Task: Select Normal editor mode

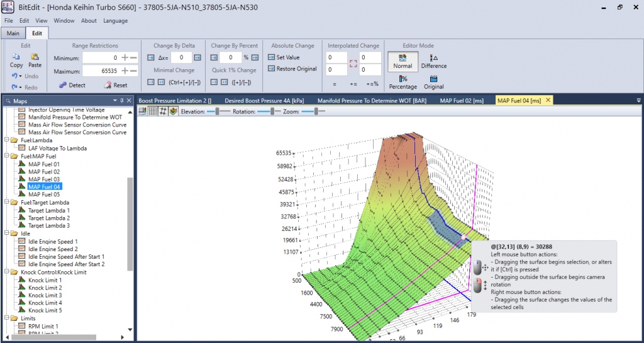Action: 402,62
